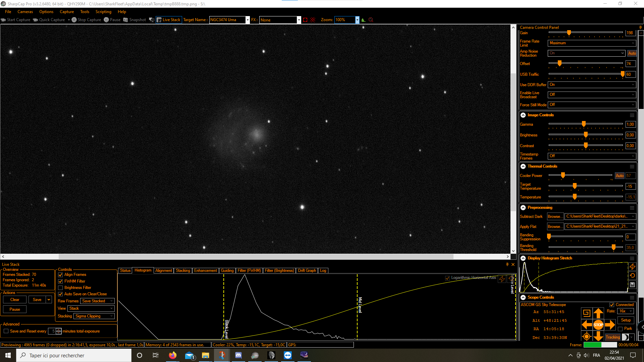
Task: Reset the display histogram stretch
Action: (x=632, y=276)
